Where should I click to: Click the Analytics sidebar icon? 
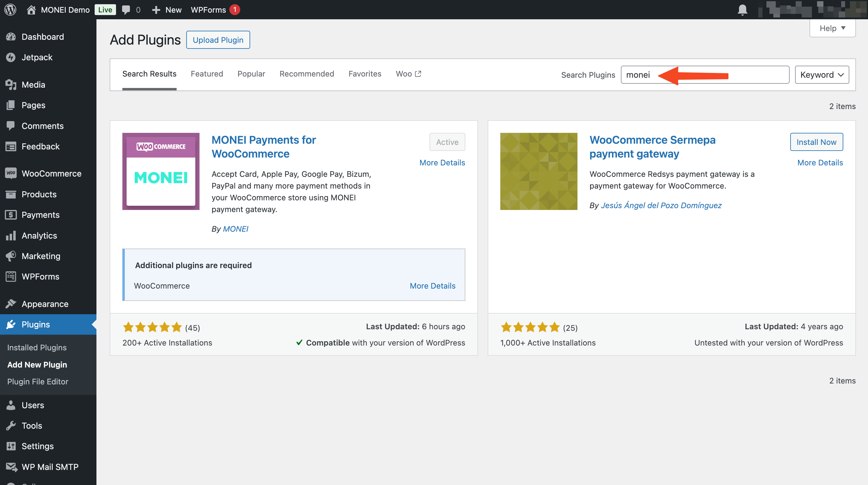pyautogui.click(x=11, y=235)
